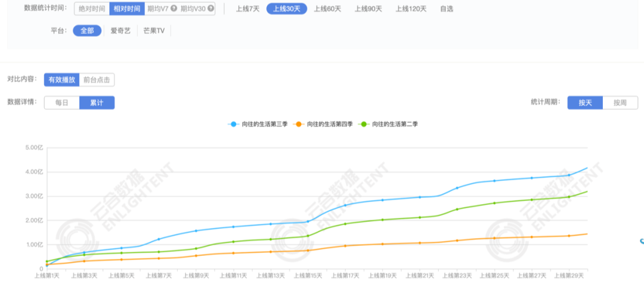Click the 数据统计时间 label

[45, 8]
